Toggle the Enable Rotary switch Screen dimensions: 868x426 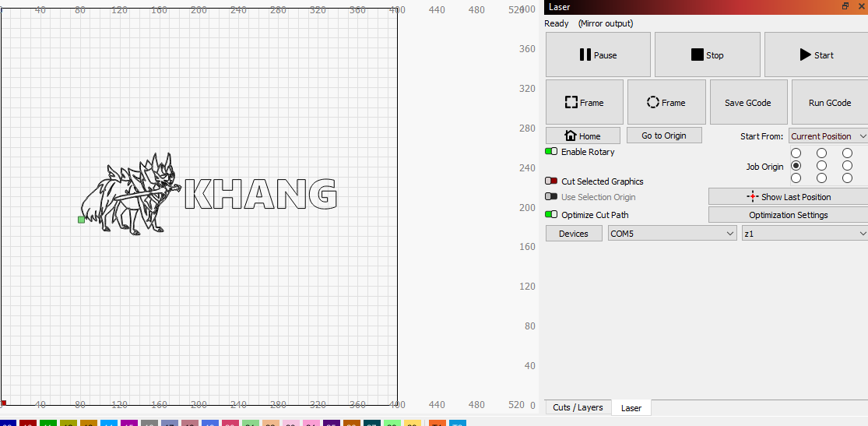click(x=551, y=151)
